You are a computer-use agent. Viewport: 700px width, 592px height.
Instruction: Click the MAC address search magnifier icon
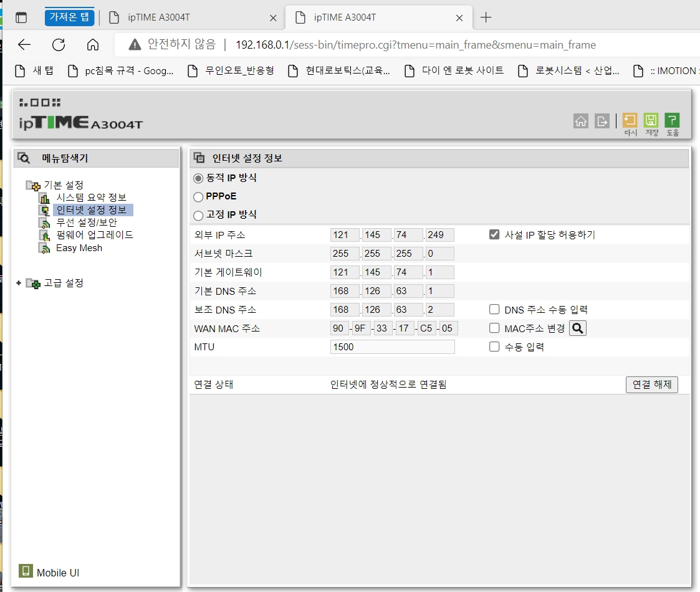point(578,328)
